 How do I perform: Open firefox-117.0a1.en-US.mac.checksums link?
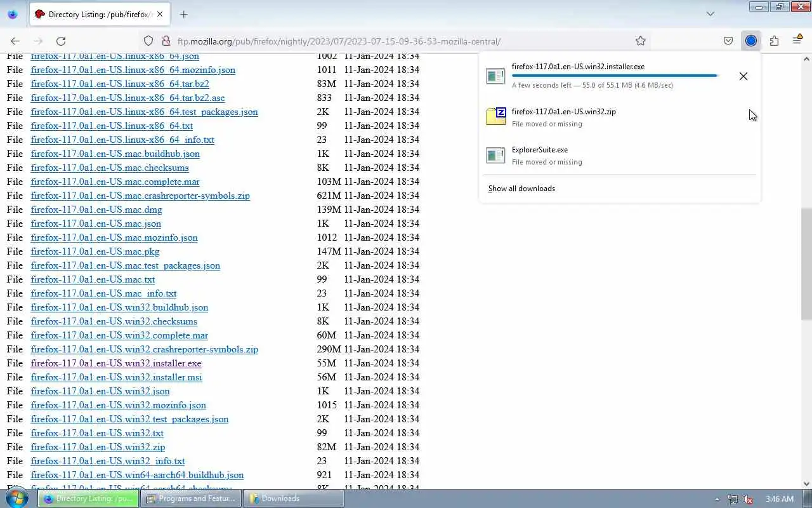(110, 168)
